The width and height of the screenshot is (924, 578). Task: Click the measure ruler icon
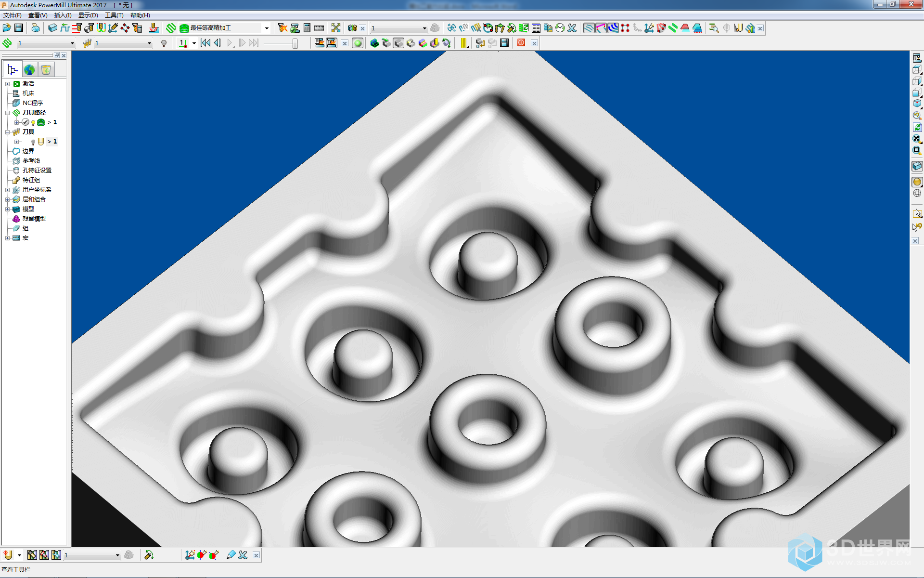319,28
